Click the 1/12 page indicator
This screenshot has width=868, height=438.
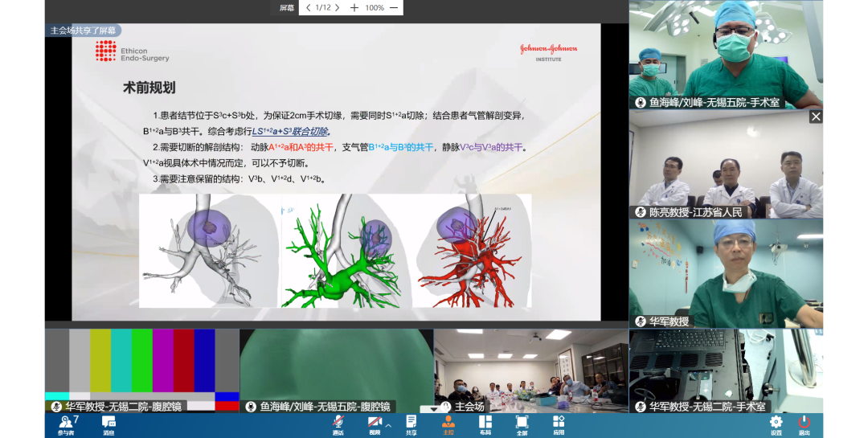[x=323, y=8]
